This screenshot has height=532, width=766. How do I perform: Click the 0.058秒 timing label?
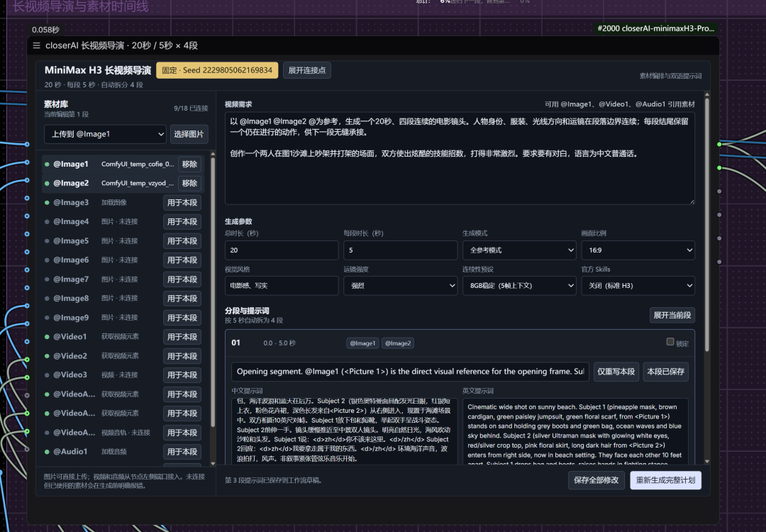tap(45, 30)
